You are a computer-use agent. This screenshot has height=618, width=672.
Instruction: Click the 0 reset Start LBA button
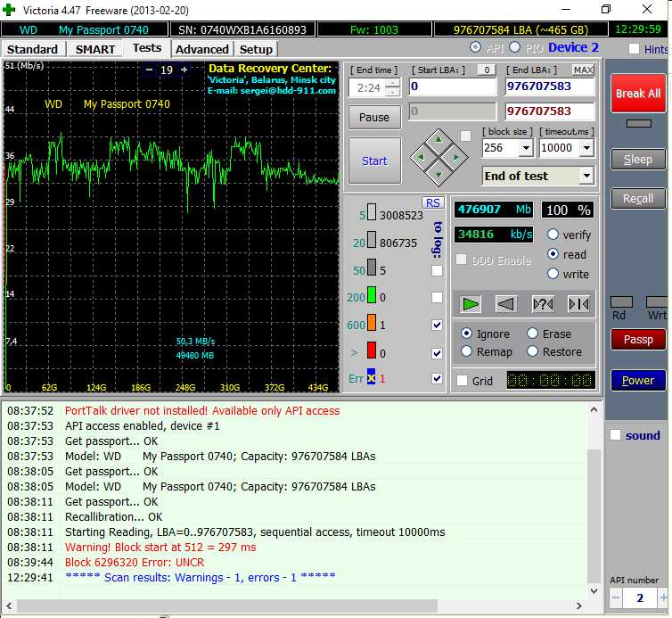(487, 70)
